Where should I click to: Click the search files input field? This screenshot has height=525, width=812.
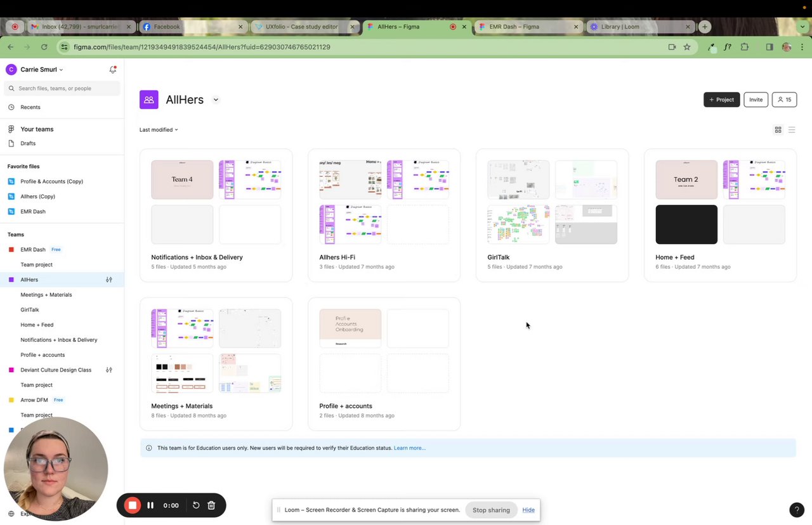[x=62, y=88]
